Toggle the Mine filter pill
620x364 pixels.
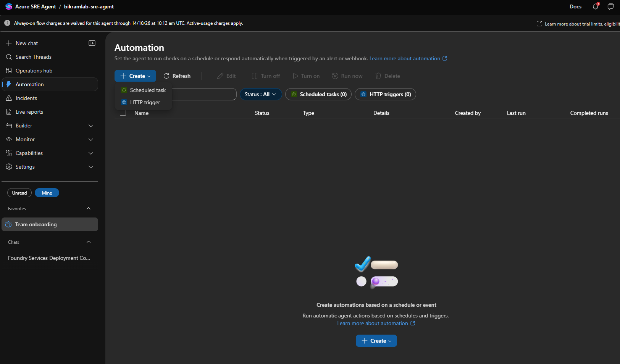click(47, 193)
